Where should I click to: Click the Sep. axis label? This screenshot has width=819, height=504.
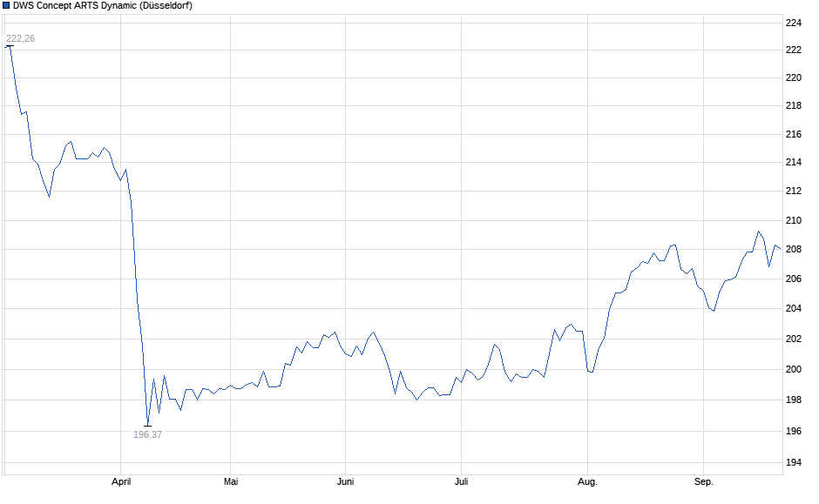pyautogui.click(x=704, y=481)
